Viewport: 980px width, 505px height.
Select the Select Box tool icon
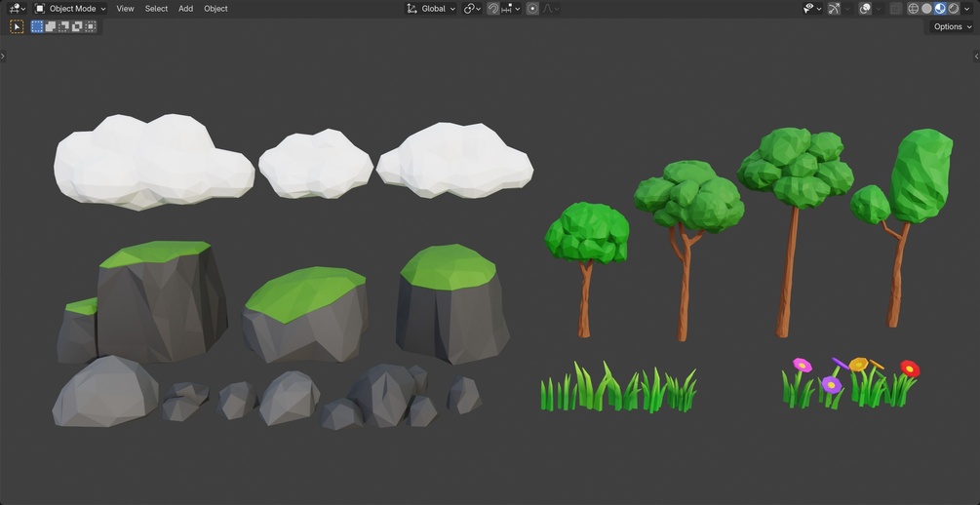tap(17, 27)
